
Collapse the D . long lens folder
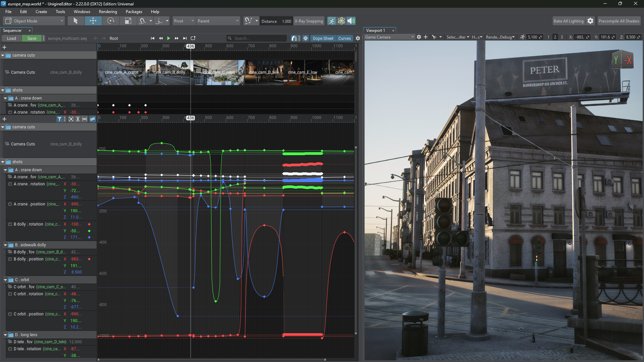(5, 335)
